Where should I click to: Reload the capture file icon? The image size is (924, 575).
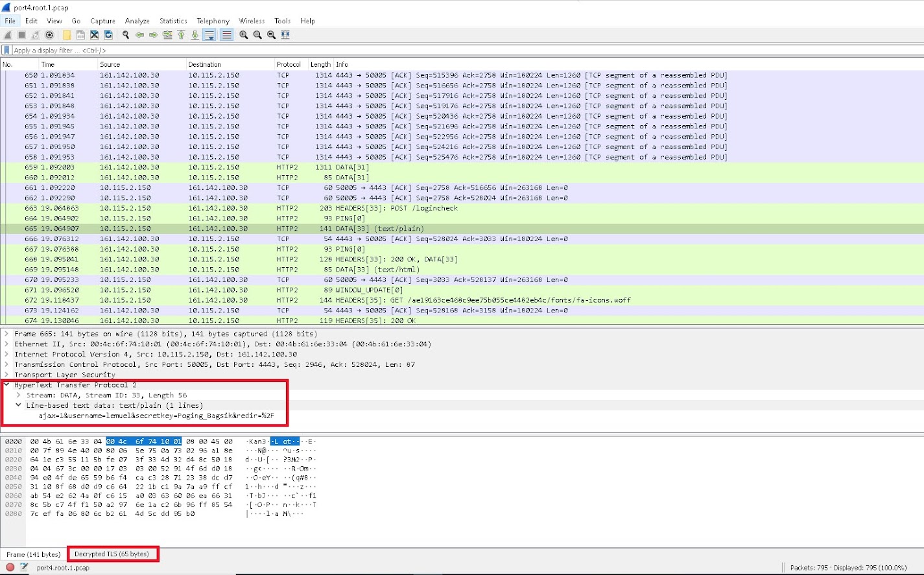tap(108, 35)
